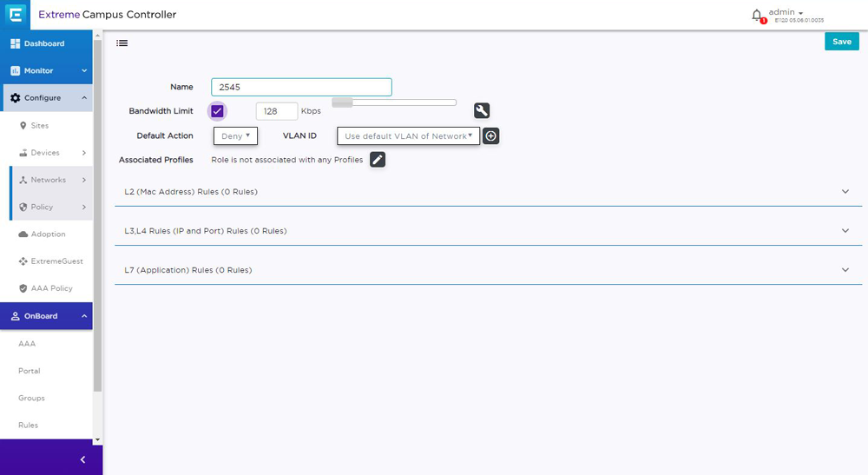Screen dimensions: 868x475
Task: Open the Default Action dropdown
Action: tap(235, 136)
